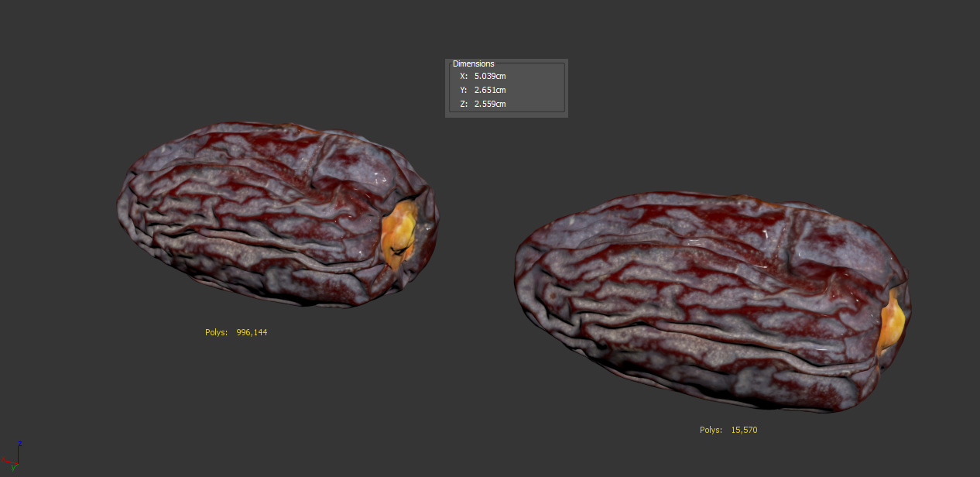Click the Polys: 15,570 count label
The width and height of the screenshot is (980, 477).
[x=728, y=430]
